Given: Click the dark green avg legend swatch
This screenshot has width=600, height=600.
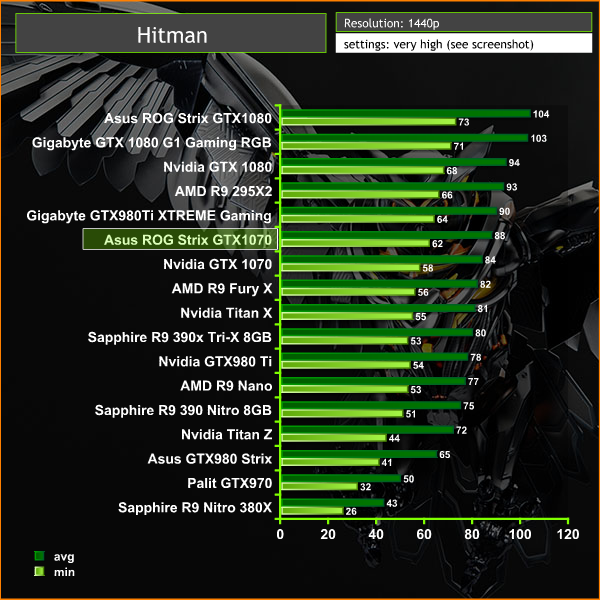Looking at the screenshot, I should [x=39, y=556].
